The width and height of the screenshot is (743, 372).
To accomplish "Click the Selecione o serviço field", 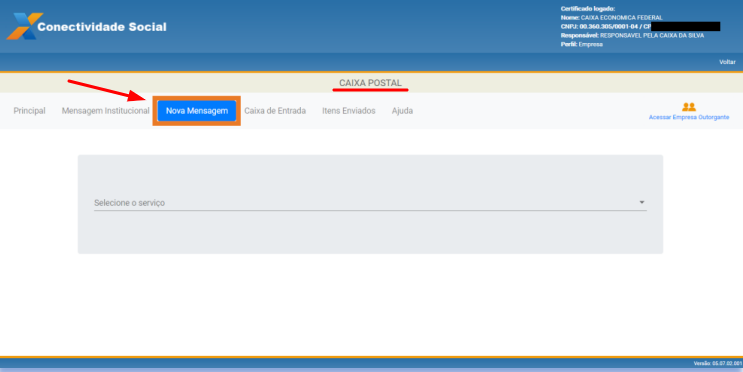I will point(370,203).
